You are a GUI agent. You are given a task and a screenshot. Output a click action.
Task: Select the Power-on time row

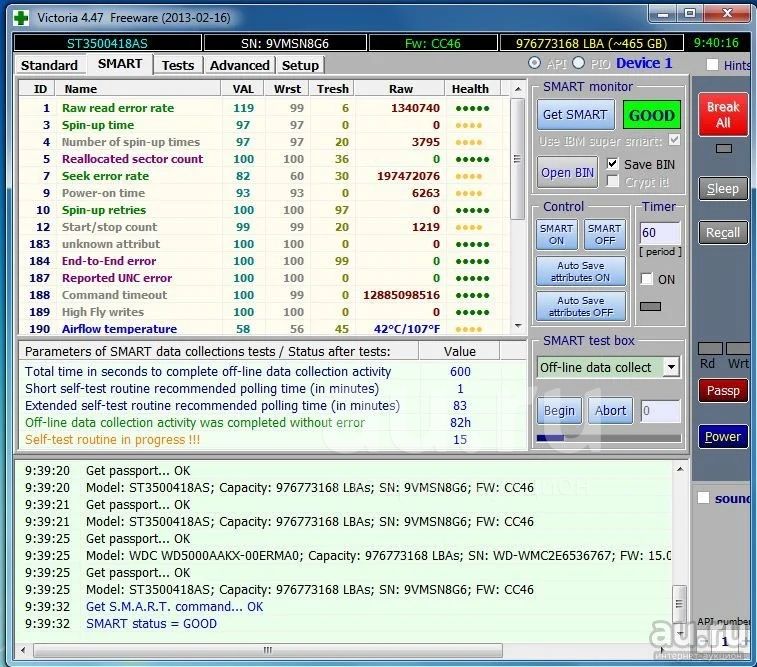[264, 193]
